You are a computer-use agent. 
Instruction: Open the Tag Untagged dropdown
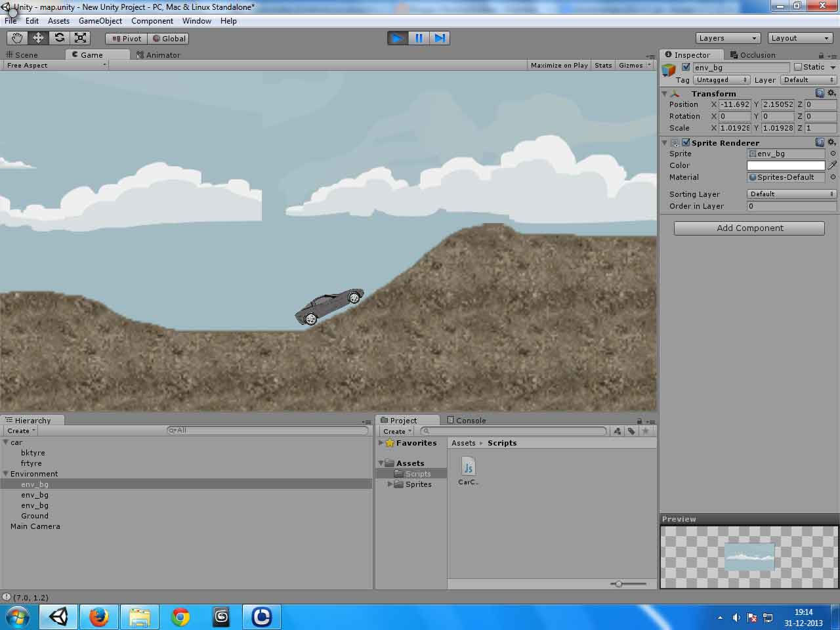(x=721, y=80)
